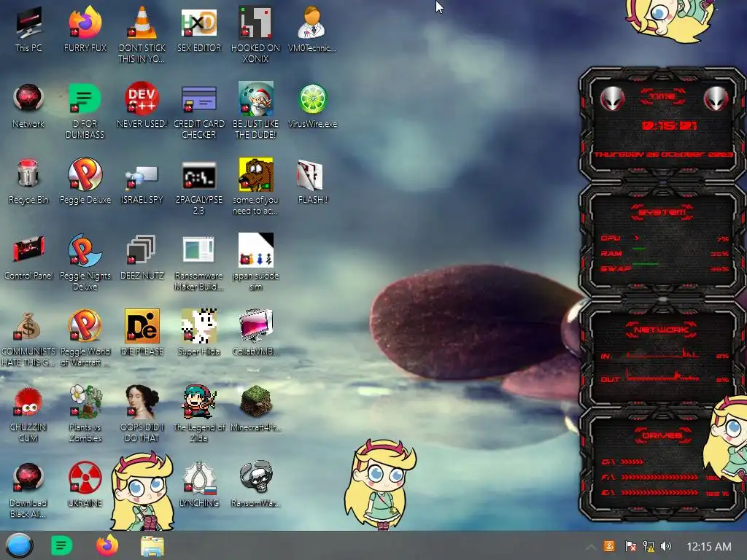Launch Peggle Deluxe from the desktop
This screenshot has width=747, height=560.
pos(85,182)
